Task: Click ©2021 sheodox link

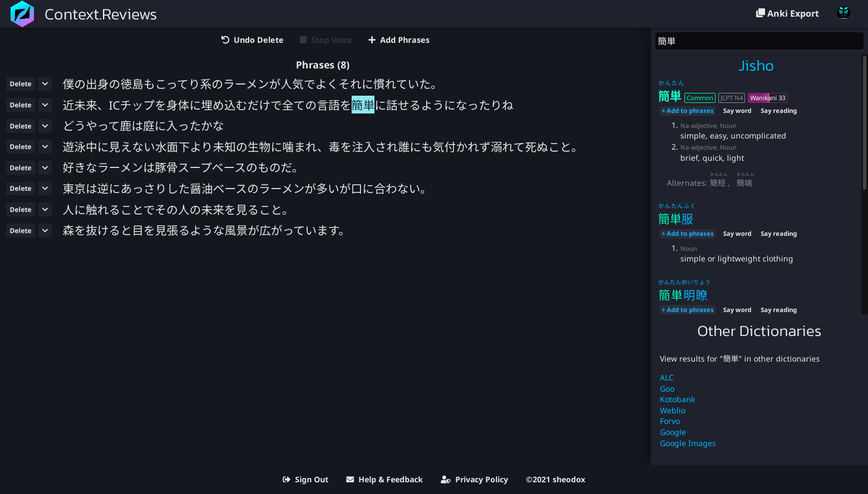Action: coord(555,480)
